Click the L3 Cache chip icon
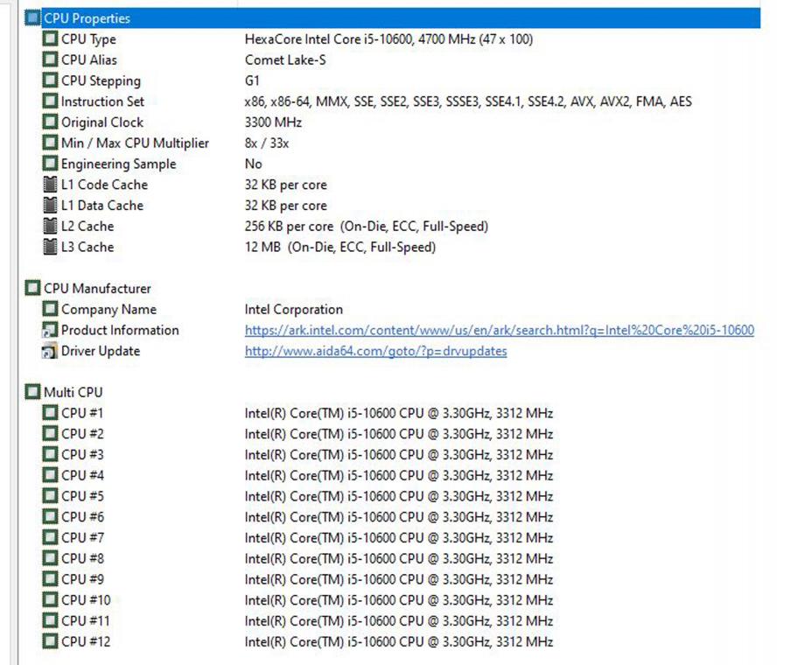Screen dimensions: 812x665 pyautogui.click(x=51, y=248)
